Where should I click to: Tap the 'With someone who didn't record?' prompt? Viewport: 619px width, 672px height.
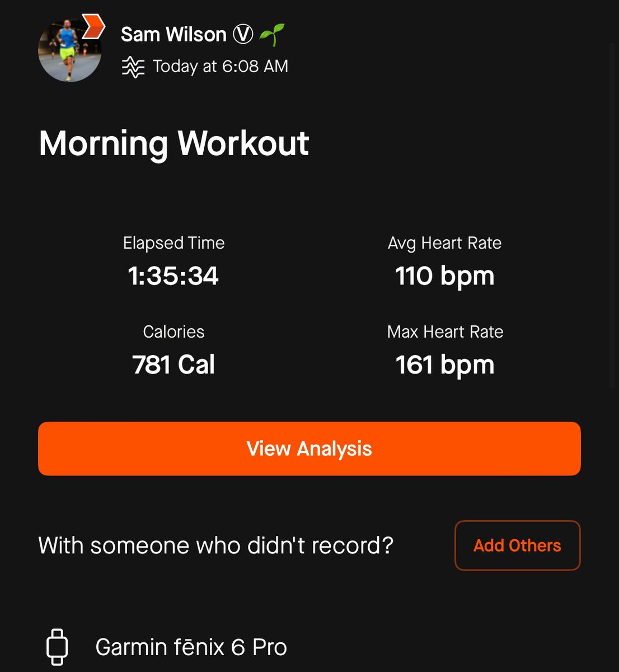(216, 545)
